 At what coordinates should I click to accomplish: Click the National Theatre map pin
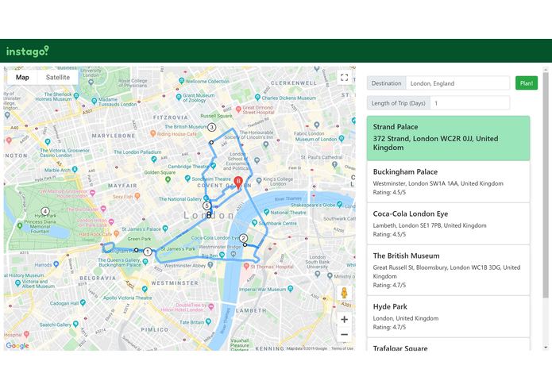[x=267, y=212]
